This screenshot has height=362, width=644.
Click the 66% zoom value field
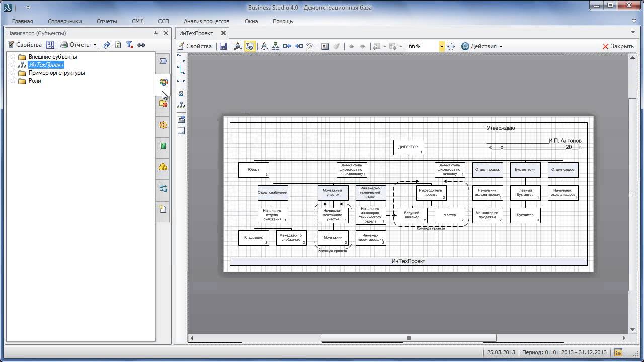click(x=423, y=46)
